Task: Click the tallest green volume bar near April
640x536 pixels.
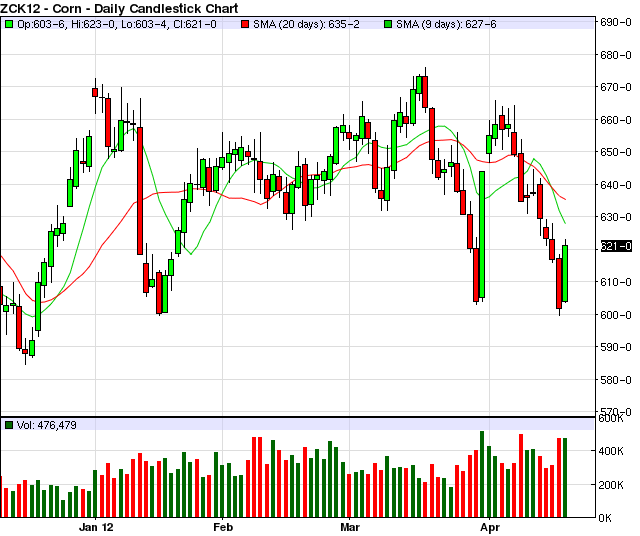Action: [482, 474]
